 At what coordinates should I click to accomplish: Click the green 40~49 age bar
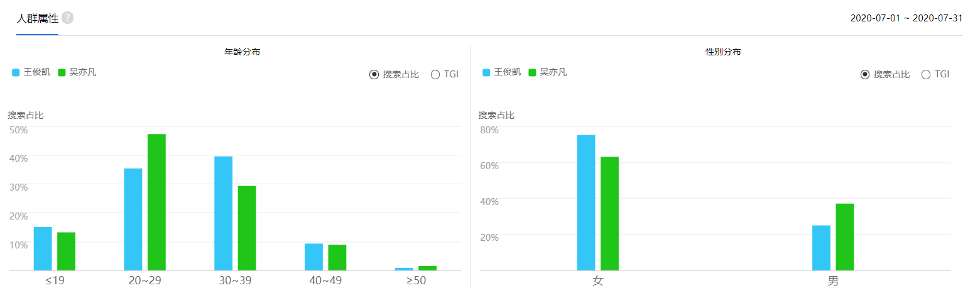tap(337, 257)
